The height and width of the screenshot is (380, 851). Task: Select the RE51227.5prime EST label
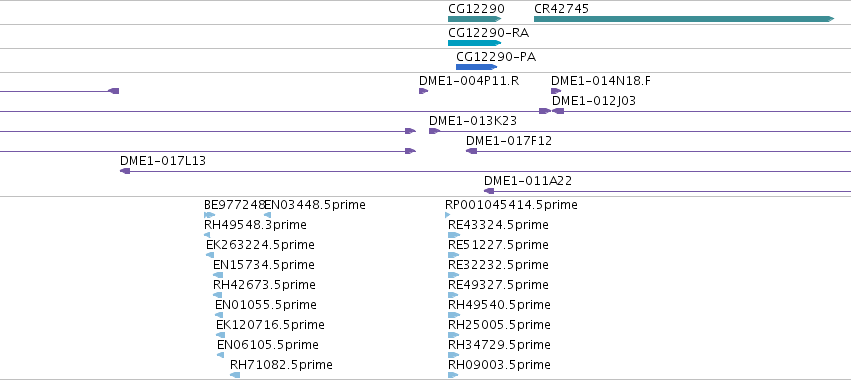click(498, 245)
